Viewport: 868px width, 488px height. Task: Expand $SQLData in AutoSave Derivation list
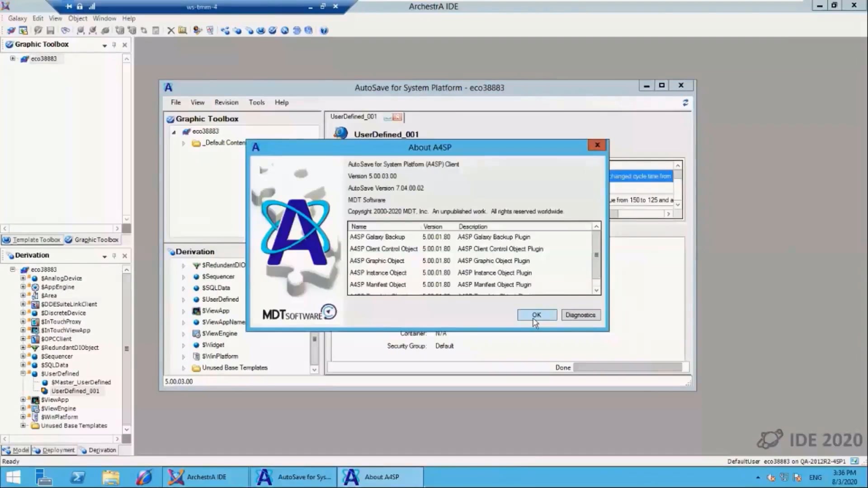pyautogui.click(x=183, y=288)
